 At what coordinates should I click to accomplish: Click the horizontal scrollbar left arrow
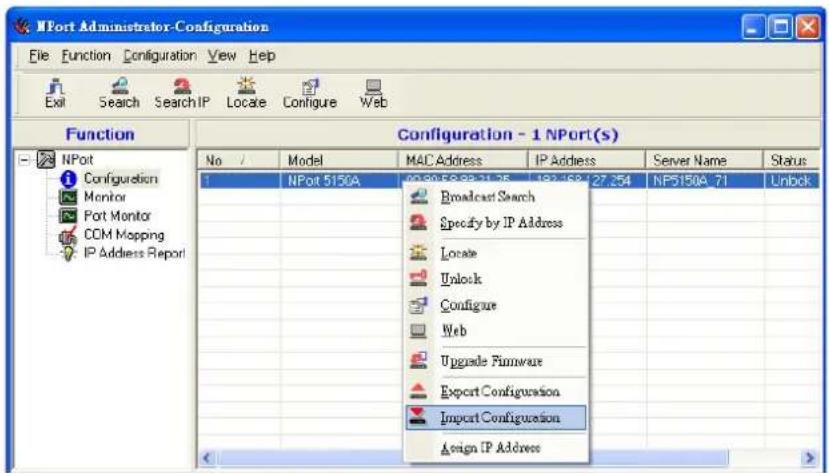click(x=208, y=458)
